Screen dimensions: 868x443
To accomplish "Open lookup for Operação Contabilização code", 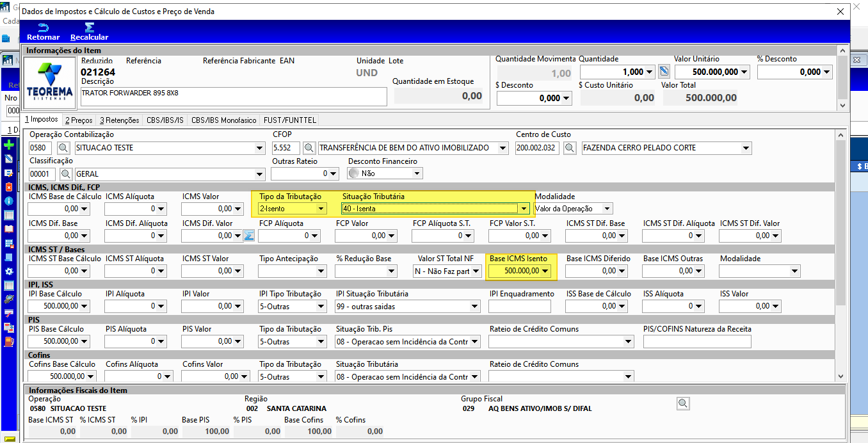I will tap(63, 148).
